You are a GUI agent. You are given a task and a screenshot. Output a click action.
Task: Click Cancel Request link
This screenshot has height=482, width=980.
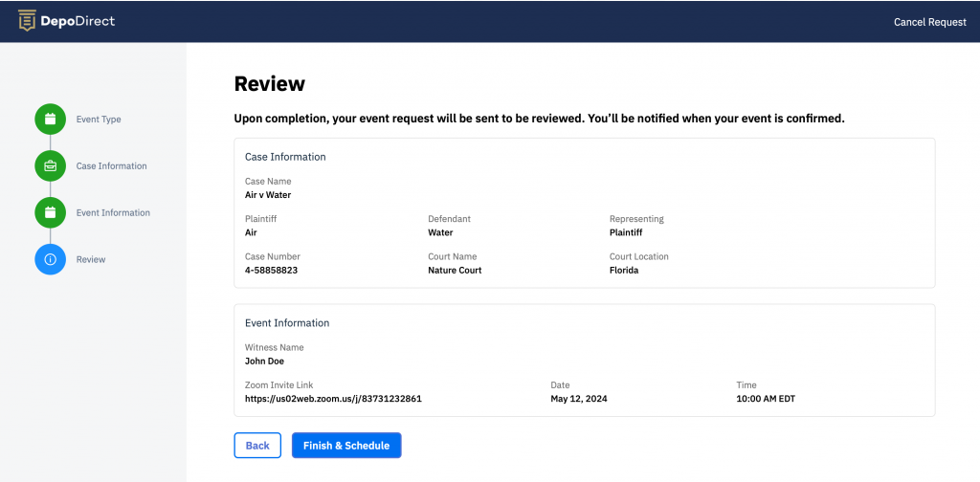click(x=930, y=22)
